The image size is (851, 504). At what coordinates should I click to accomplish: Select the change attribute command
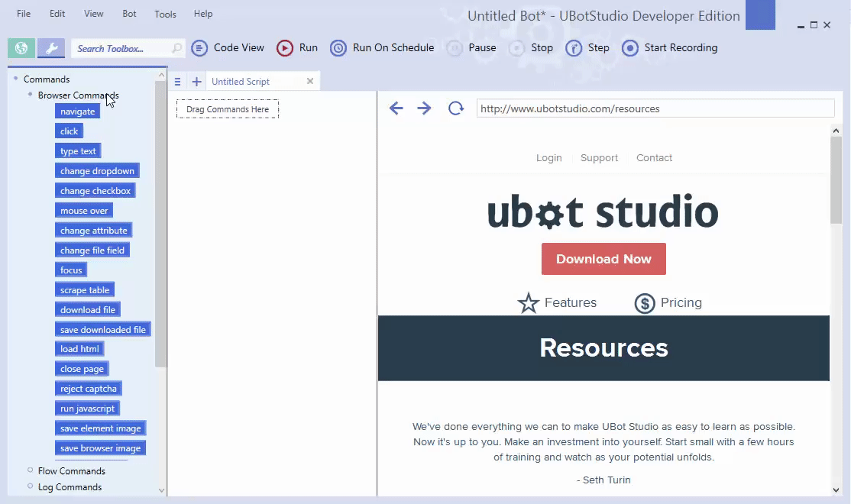tap(93, 231)
